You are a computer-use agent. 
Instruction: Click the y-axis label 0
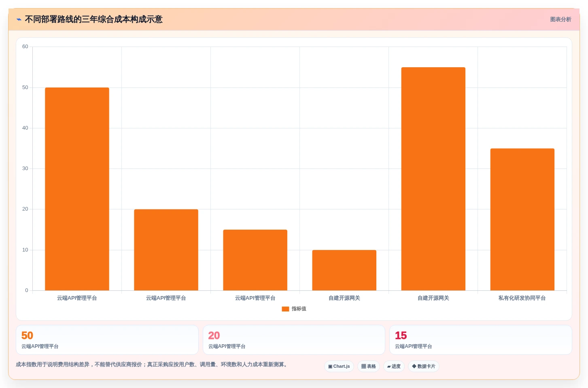(27, 290)
